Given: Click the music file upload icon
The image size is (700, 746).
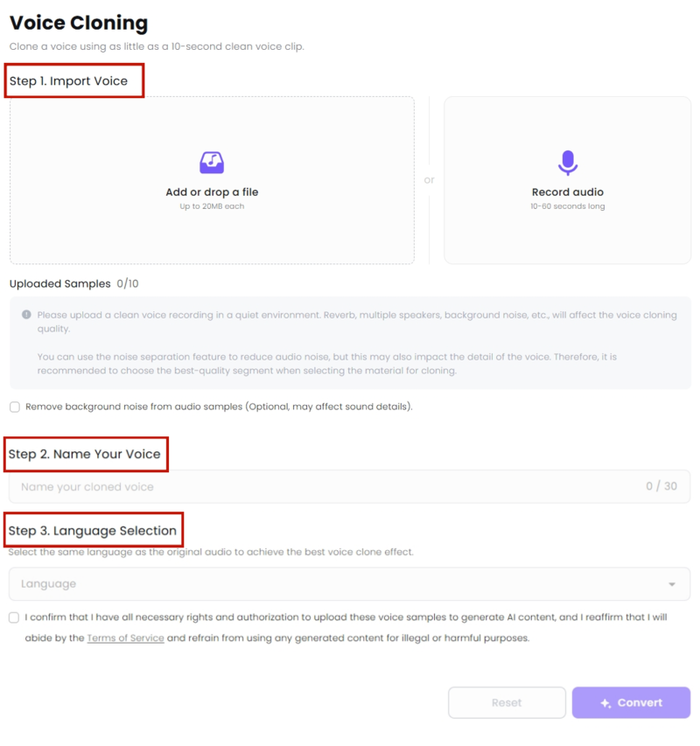Looking at the screenshot, I should point(212,163).
